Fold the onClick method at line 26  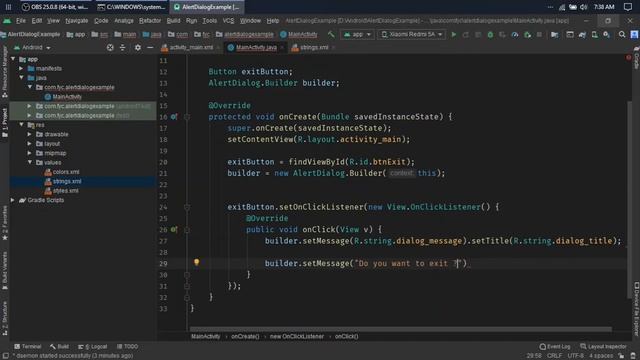click(187, 230)
